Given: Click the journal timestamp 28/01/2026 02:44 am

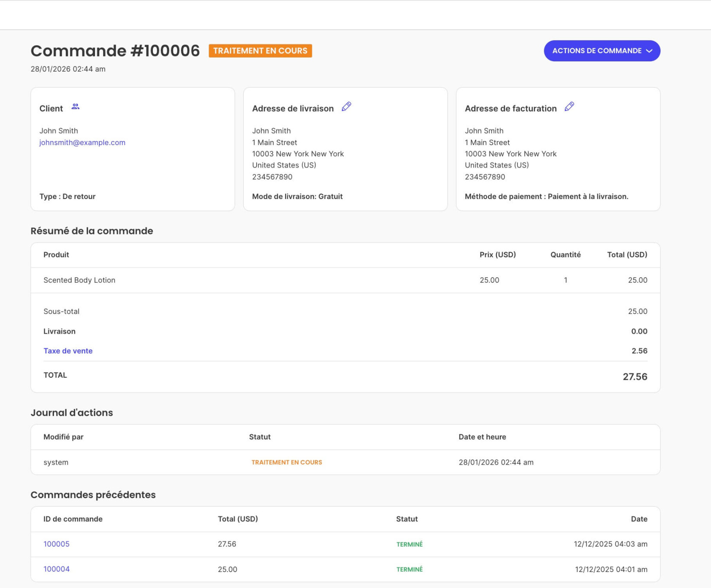Looking at the screenshot, I should coord(496,462).
